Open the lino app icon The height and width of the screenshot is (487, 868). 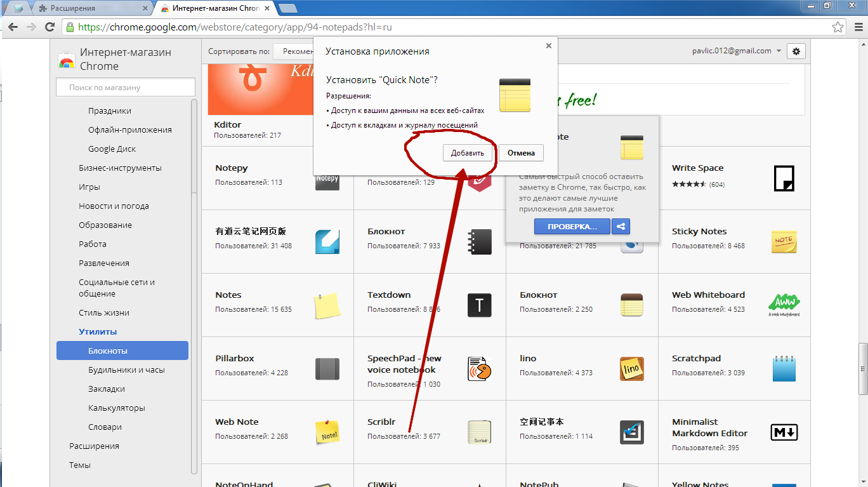632,369
